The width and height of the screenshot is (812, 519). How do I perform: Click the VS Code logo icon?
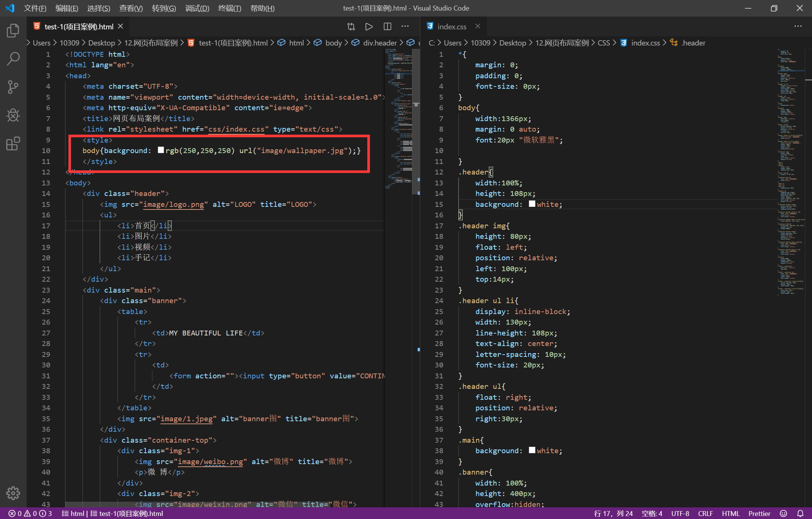pos(10,8)
